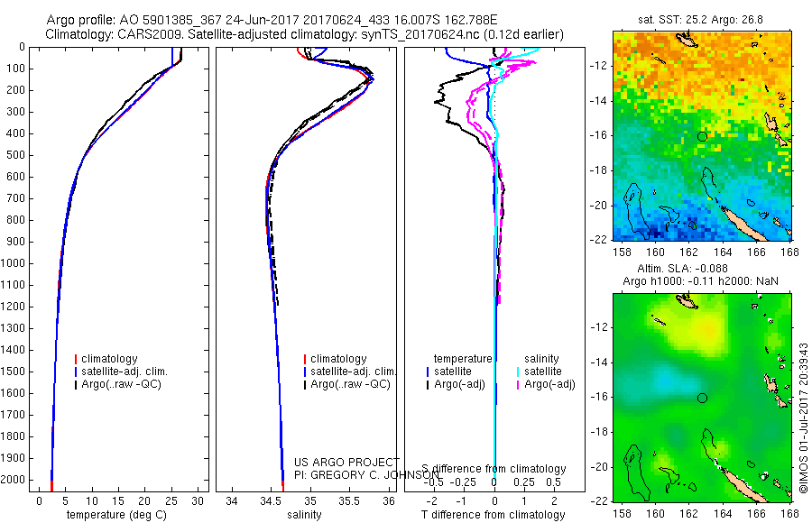Click the 34.5 tick on salinity axis

(x=270, y=501)
